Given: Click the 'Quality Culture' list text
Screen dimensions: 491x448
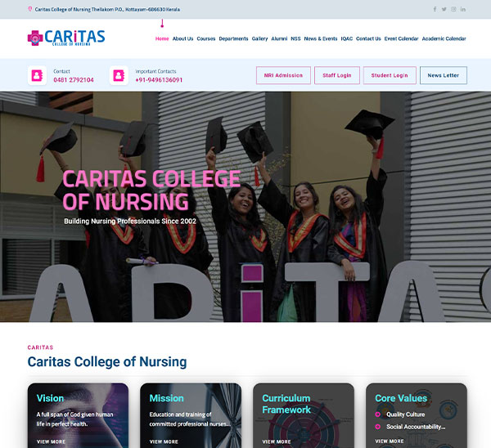Looking at the screenshot, I should click(406, 414).
